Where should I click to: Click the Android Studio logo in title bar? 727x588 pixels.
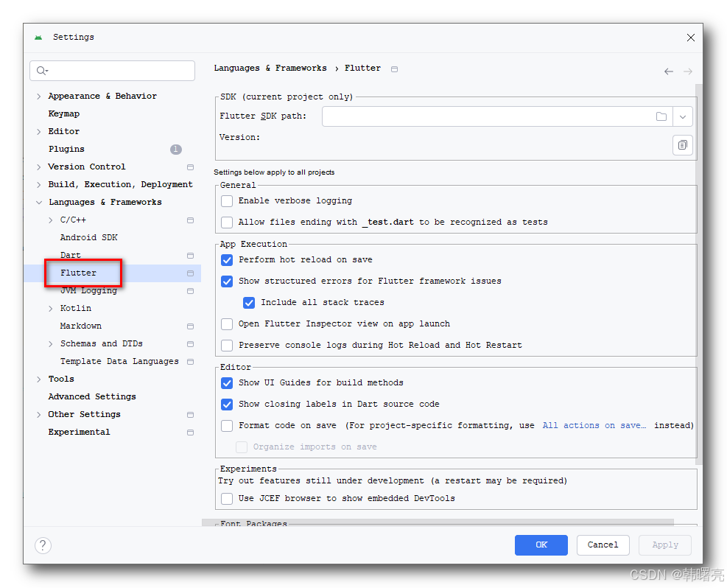click(38, 37)
